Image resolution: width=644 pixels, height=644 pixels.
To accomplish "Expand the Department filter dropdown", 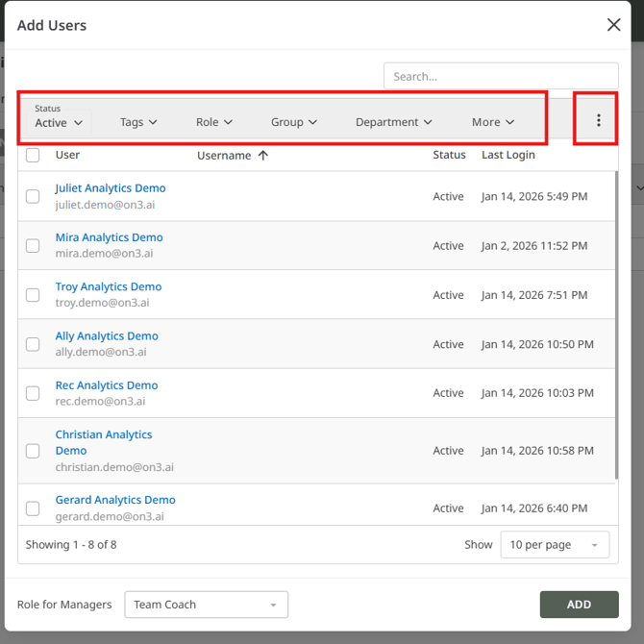I will [394, 122].
